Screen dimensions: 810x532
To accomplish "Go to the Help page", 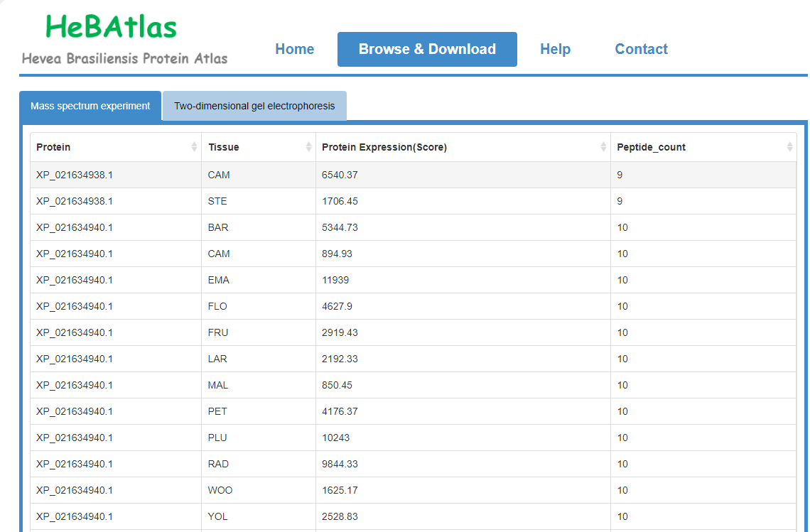I will pos(555,49).
